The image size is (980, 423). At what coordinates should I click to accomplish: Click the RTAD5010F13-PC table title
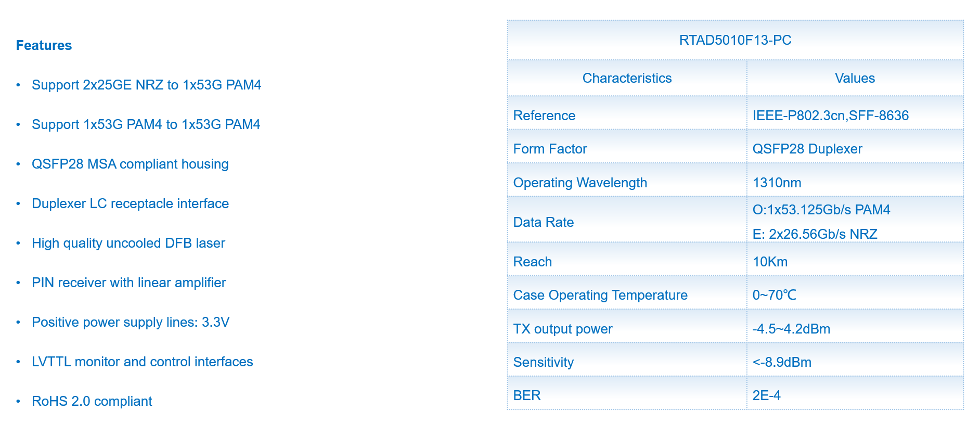[x=735, y=40]
